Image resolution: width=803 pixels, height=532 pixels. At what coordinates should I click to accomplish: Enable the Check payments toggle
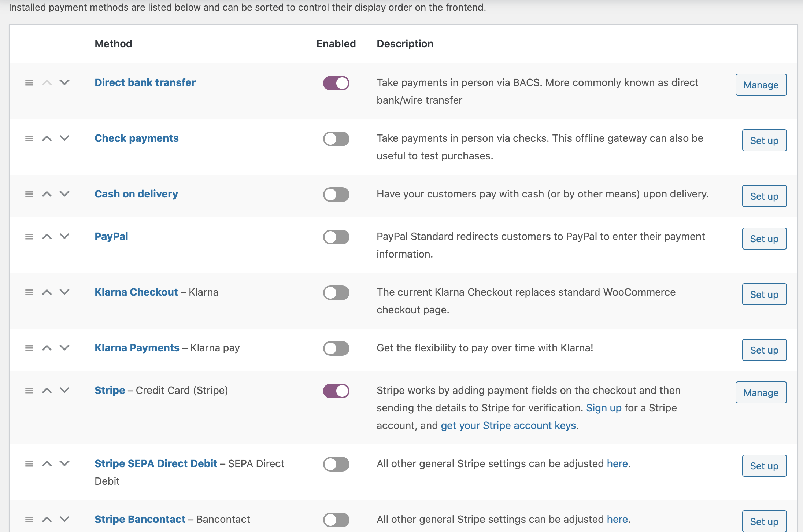coord(336,139)
